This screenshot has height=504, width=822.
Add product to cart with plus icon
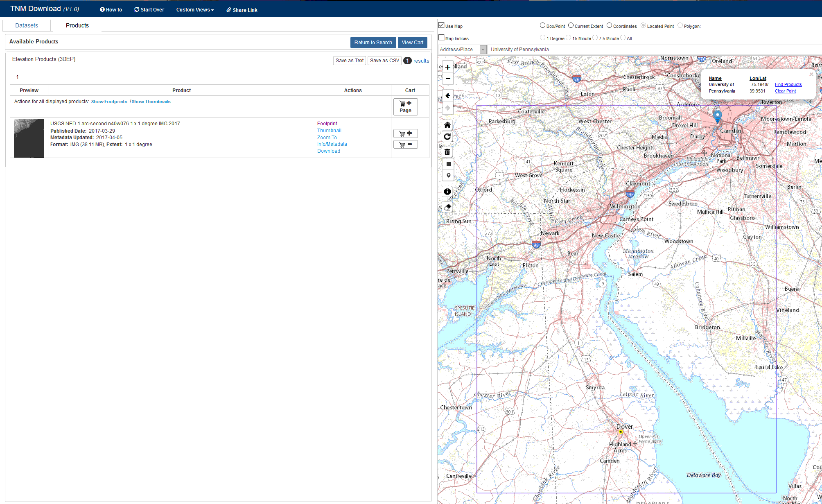pyautogui.click(x=405, y=133)
